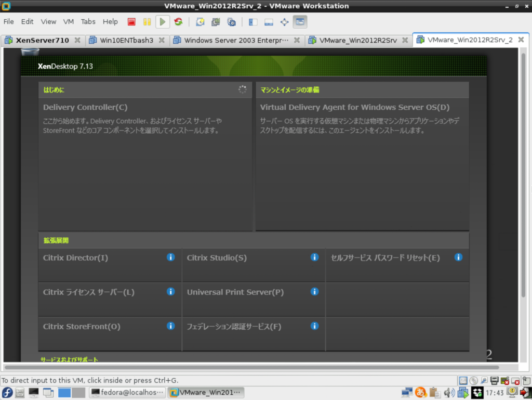This screenshot has width=532, height=400.
Task: Click the logout icon at panel end
Action: click(526, 393)
